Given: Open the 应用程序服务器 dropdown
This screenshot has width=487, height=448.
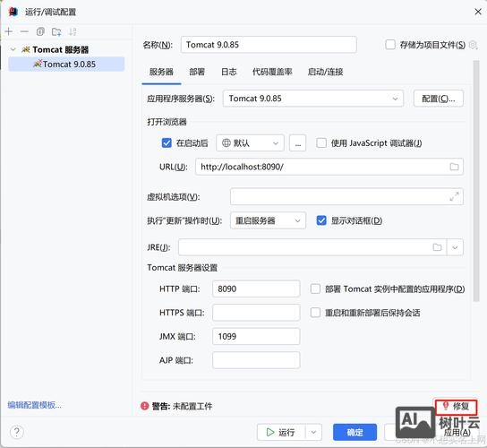Looking at the screenshot, I should point(313,99).
